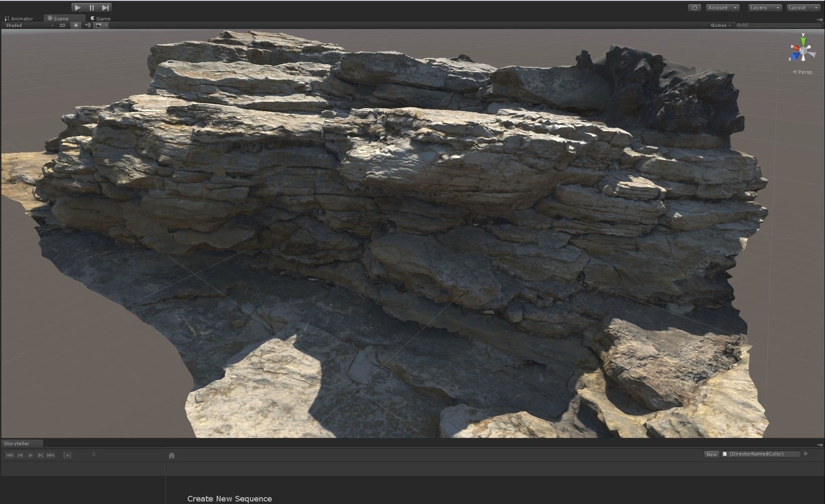Toggle scene lighting sun button
Image resolution: width=825 pixels, height=504 pixels.
pos(76,25)
